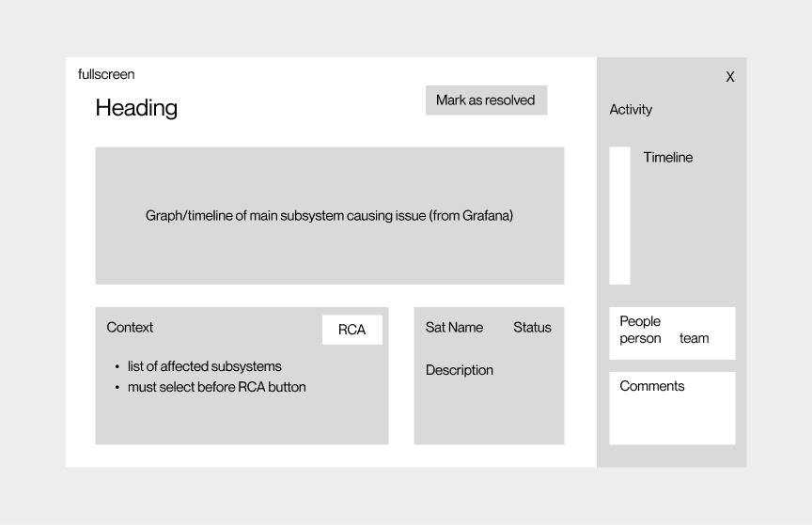Click the Mark as resolved button
Viewport: 812px width, 525px height.
(x=486, y=100)
